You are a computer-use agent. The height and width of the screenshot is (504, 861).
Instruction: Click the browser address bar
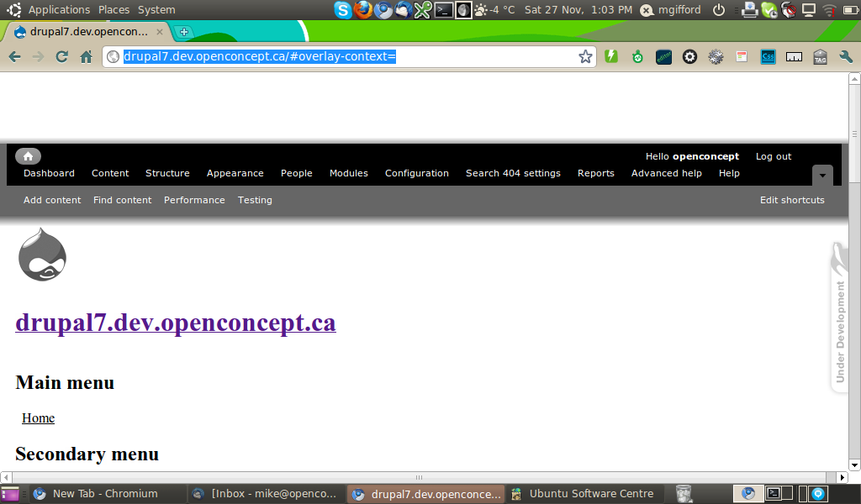[x=349, y=56]
